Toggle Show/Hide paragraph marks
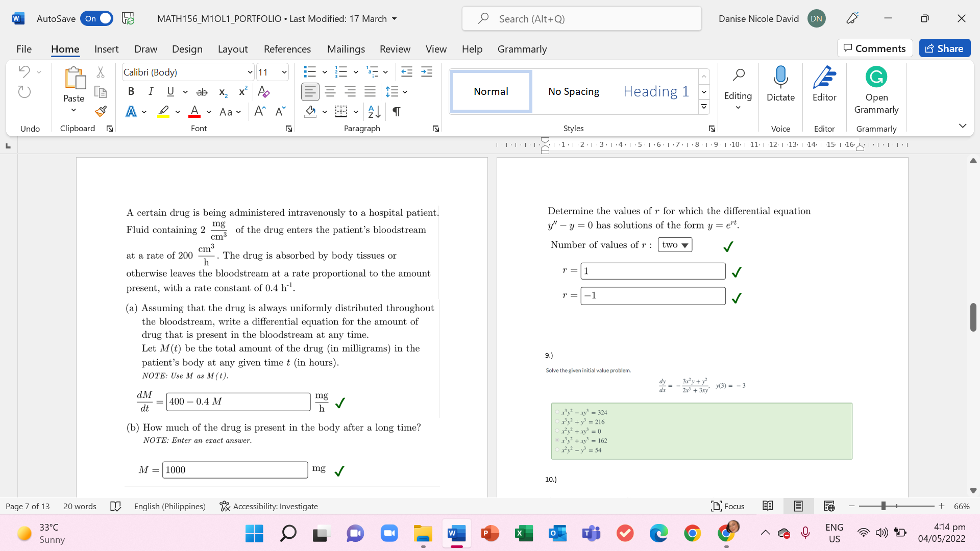This screenshot has width=980, height=551. click(396, 111)
